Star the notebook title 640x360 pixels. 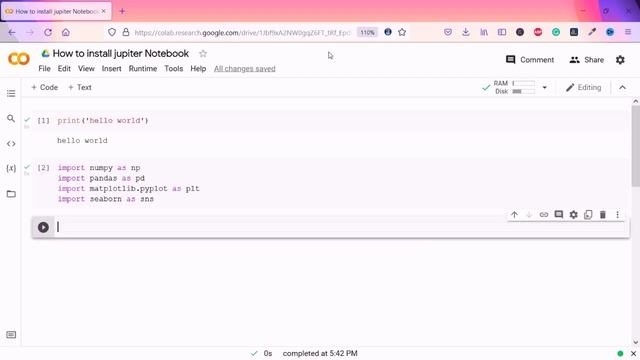pyautogui.click(x=203, y=53)
